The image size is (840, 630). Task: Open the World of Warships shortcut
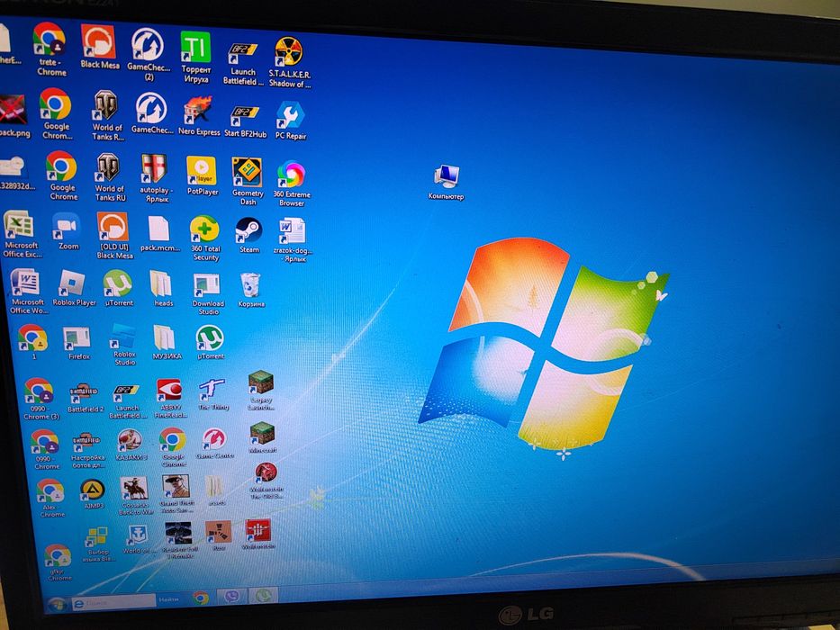(x=138, y=540)
